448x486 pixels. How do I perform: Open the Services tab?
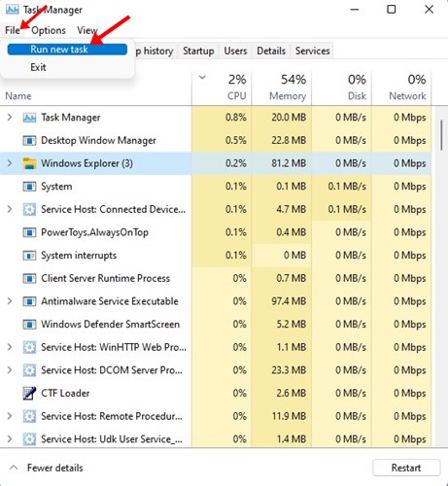[x=312, y=51]
